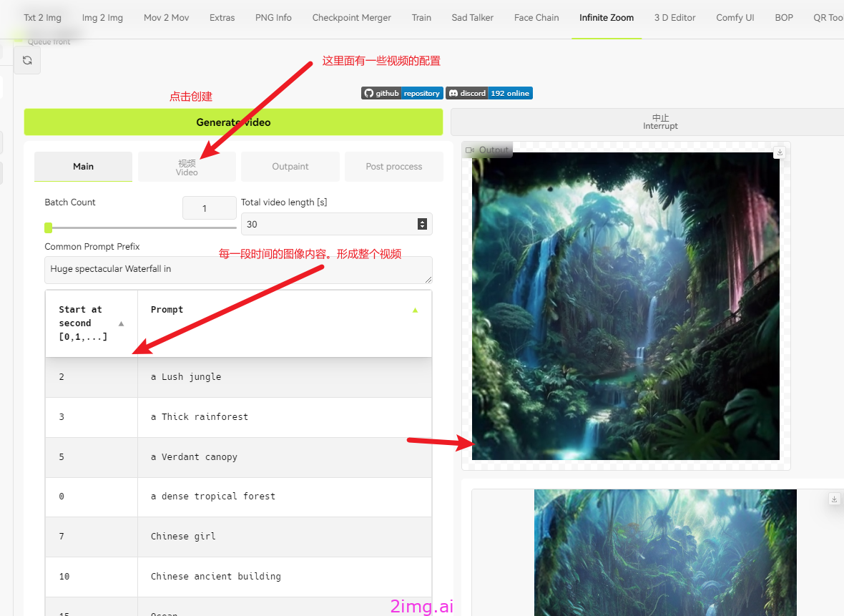Click start second cell of 'a Verdant canopy' row
Image resolution: width=844 pixels, height=616 pixels.
[x=92, y=458]
